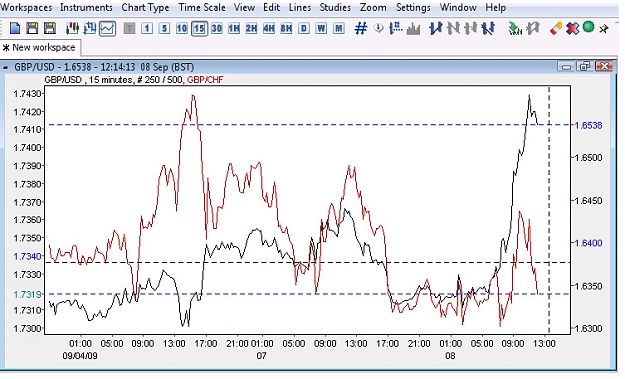The width and height of the screenshot is (625, 379).
Task: Click the blue downward line tool
Action: tap(488, 28)
